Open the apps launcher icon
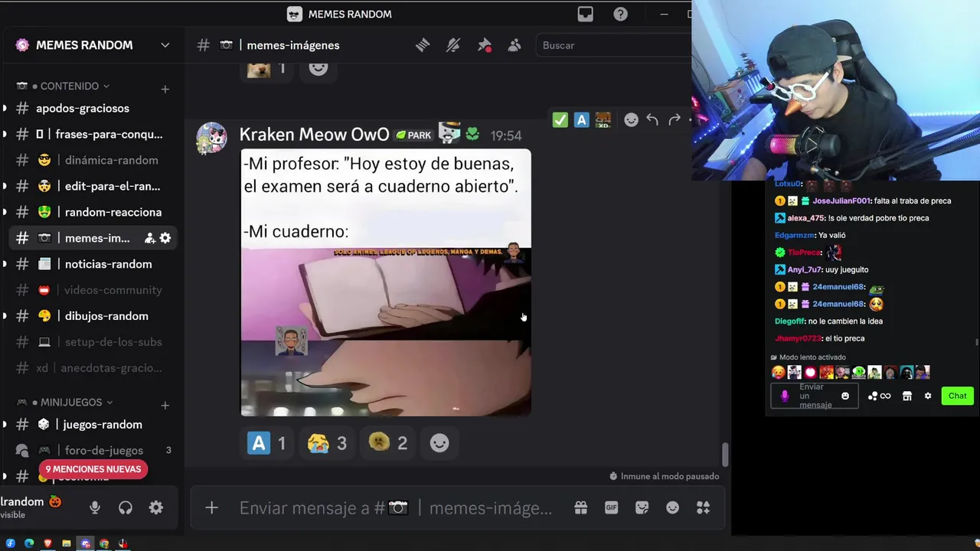The image size is (980, 551). pos(704,507)
